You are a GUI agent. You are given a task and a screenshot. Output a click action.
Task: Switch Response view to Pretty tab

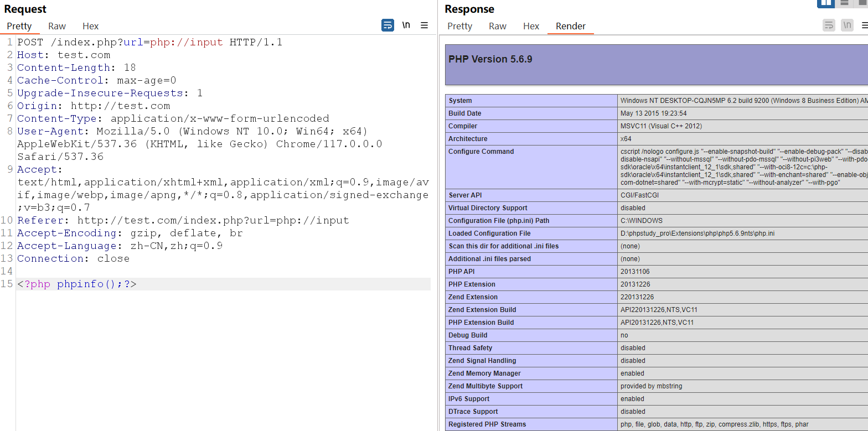(x=460, y=26)
